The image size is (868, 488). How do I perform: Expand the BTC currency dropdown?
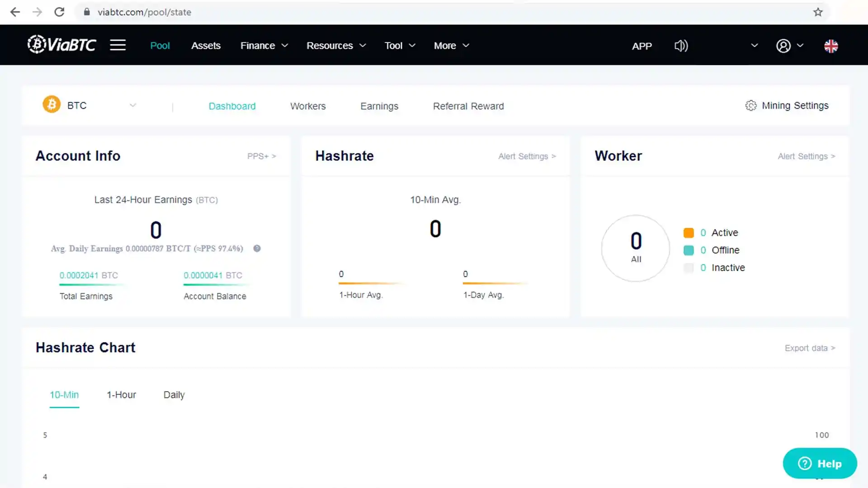coord(132,105)
